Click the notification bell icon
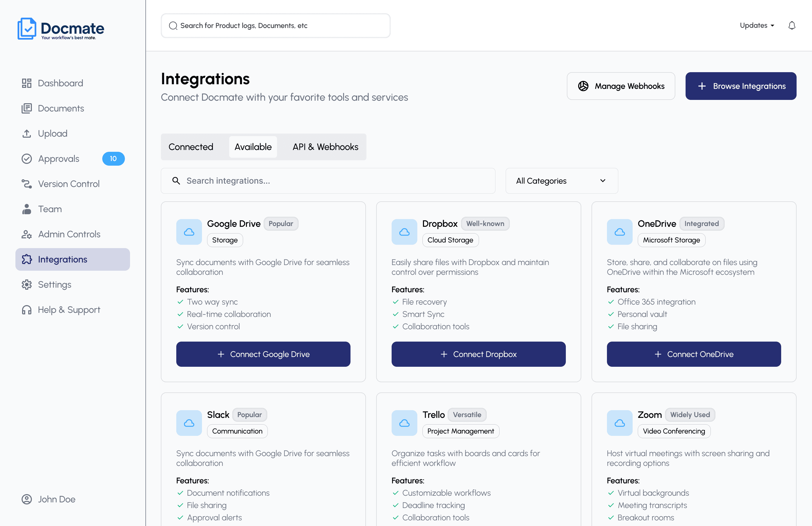Screen dimensions: 812x526 pyautogui.click(x=791, y=26)
